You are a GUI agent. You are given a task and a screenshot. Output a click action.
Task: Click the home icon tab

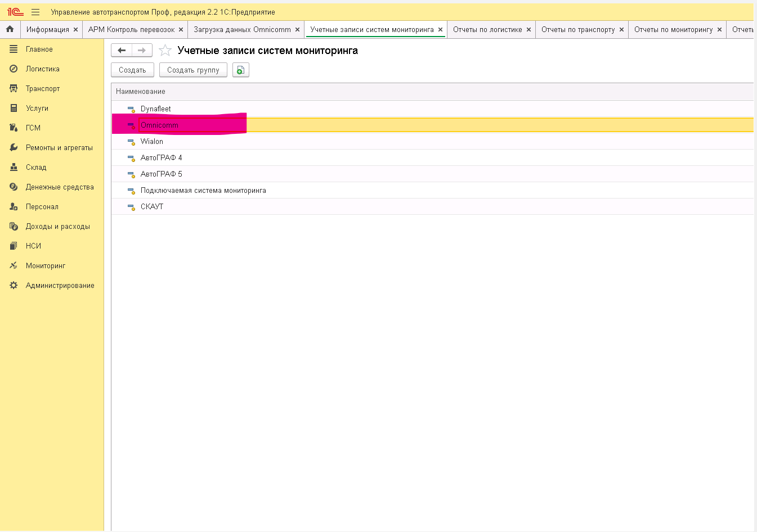pos(10,29)
